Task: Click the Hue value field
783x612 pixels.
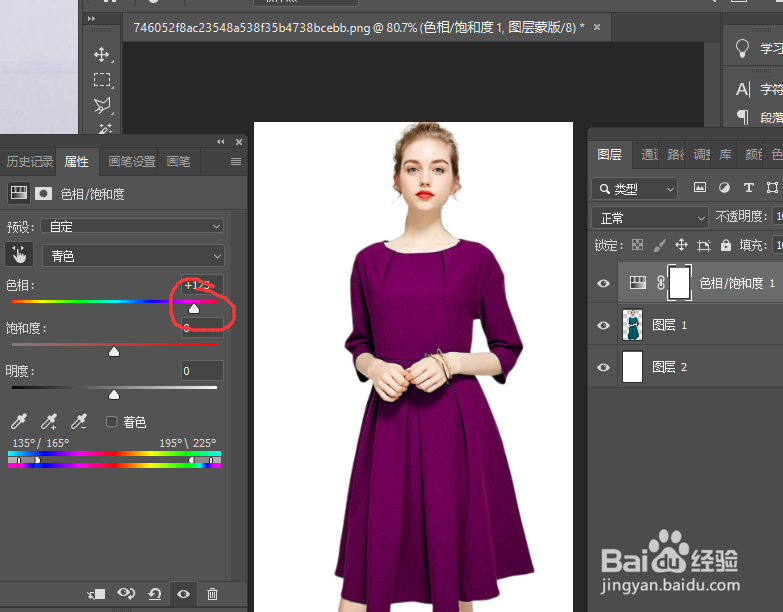Action: (x=202, y=285)
